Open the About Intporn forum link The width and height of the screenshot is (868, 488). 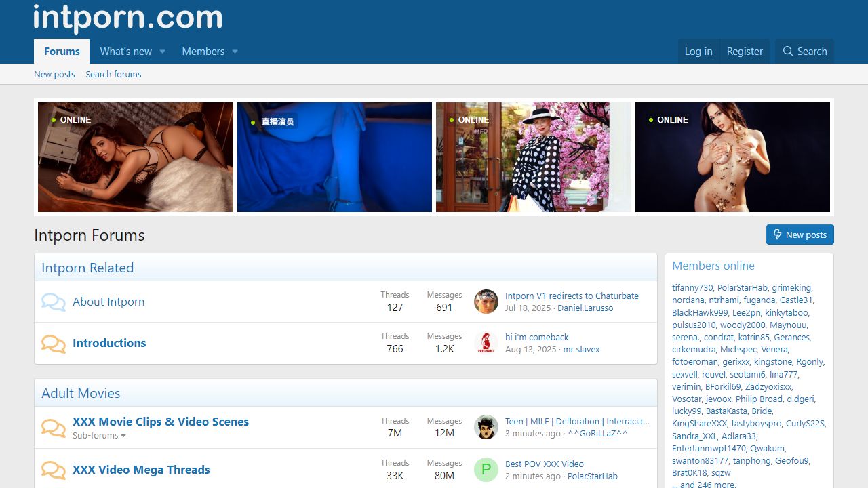108,302
